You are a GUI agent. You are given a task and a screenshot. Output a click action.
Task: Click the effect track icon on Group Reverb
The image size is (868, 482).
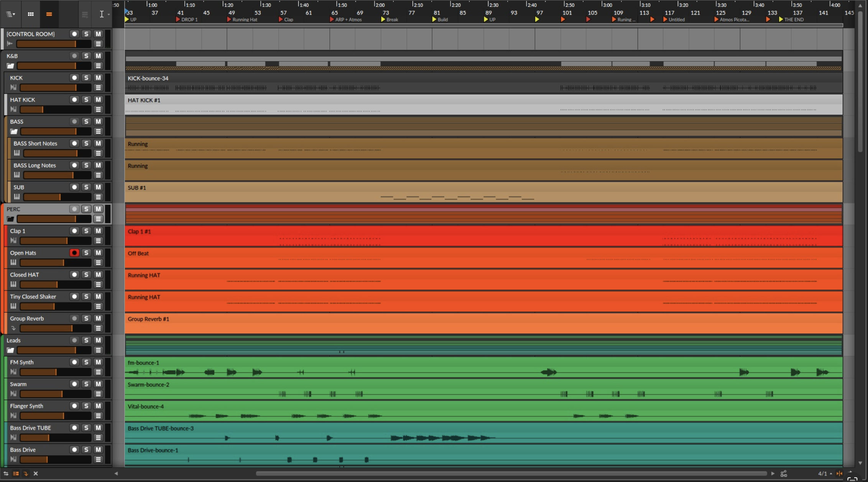point(13,328)
